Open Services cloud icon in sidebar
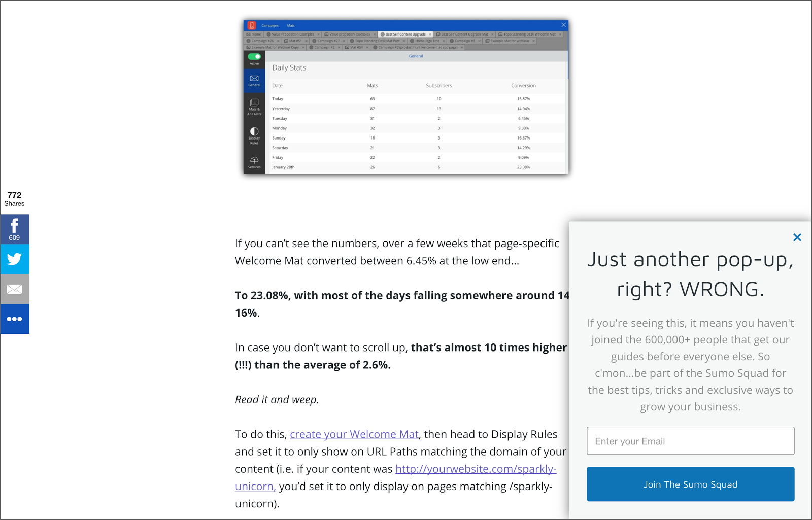 (x=254, y=162)
